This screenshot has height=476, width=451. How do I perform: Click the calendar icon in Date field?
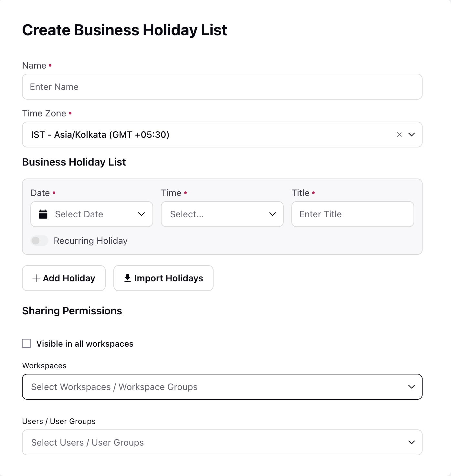click(43, 214)
